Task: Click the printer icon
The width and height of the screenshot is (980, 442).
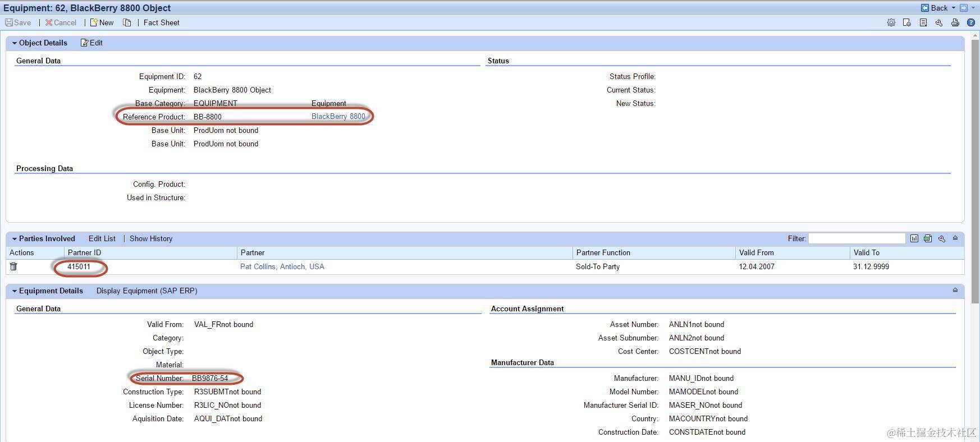Action: point(955,23)
